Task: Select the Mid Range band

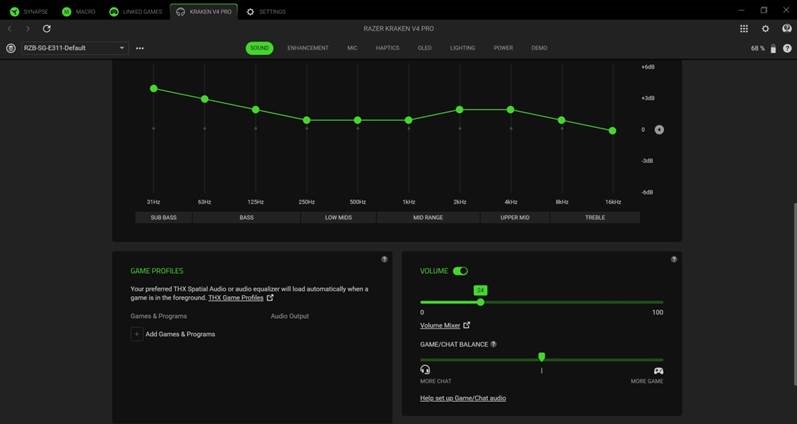Action: pos(428,218)
